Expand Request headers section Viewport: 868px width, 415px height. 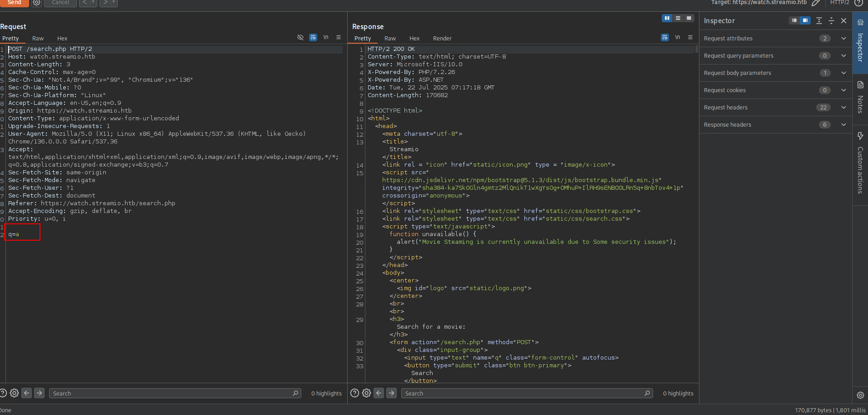775,108
